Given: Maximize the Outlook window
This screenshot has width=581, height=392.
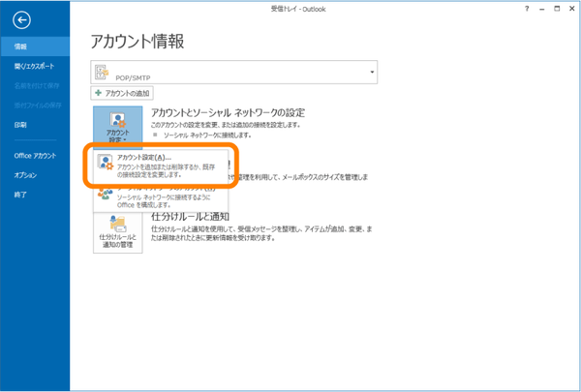Looking at the screenshot, I should (557, 9).
